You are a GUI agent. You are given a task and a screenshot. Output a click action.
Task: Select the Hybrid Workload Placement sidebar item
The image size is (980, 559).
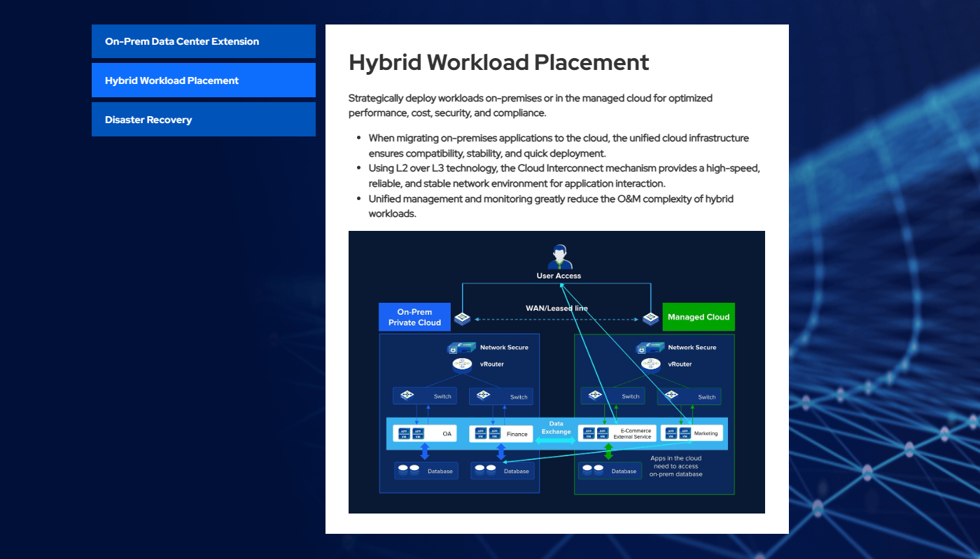(203, 80)
